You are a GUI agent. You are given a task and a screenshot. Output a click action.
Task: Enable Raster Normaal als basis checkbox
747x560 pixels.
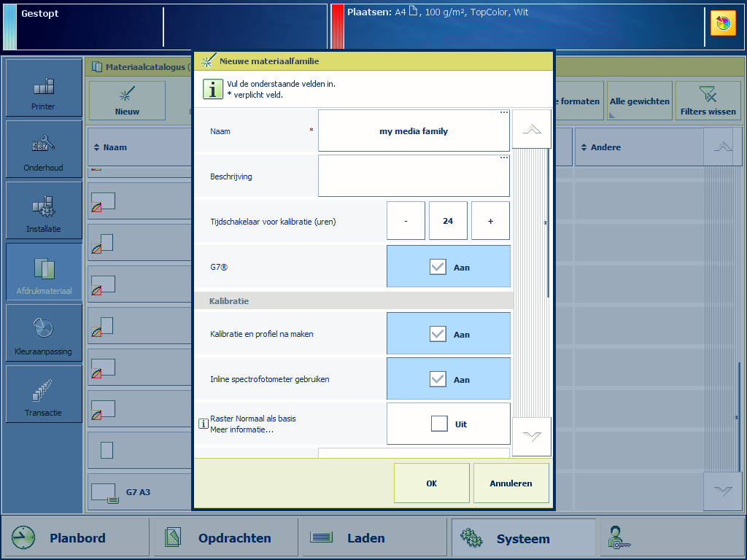tap(439, 424)
